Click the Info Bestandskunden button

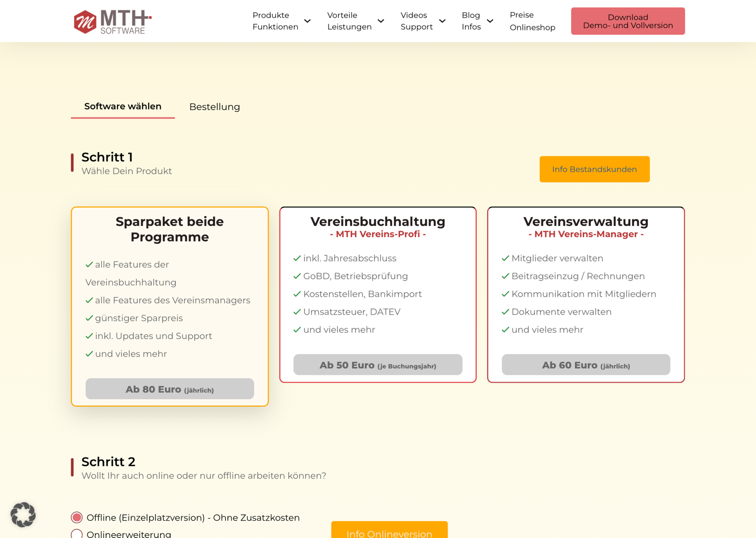coord(594,169)
